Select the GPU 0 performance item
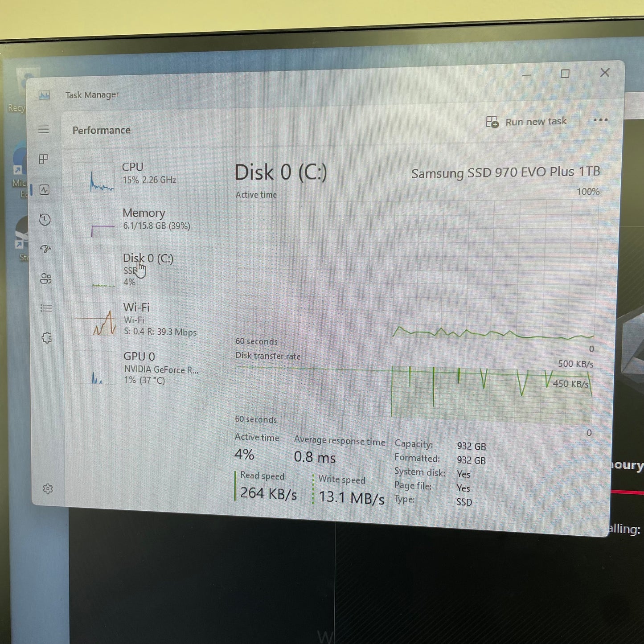644x644 pixels. [x=144, y=368]
